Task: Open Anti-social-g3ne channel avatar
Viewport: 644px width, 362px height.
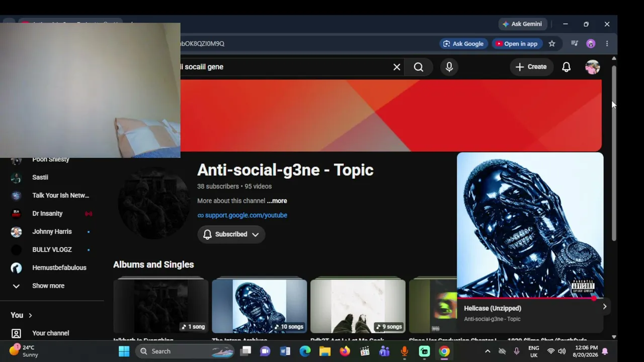Action: (x=154, y=203)
